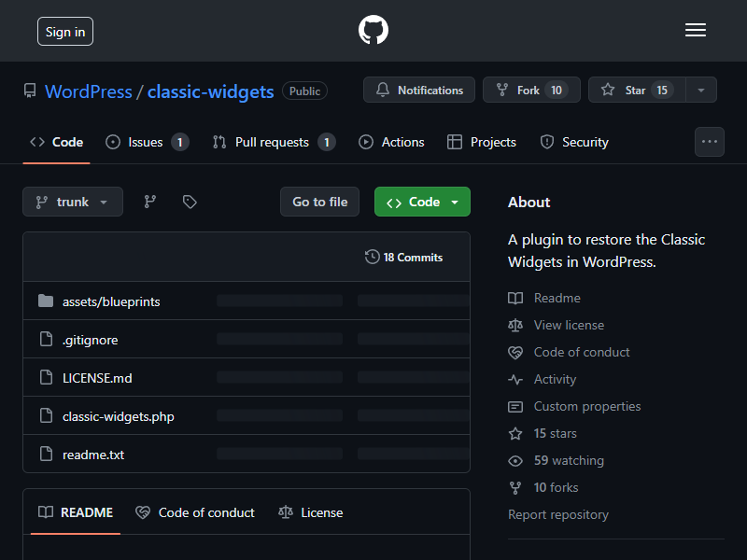This screenshot has height=560, width=747.
Task: View the 15 stars link
Action: pyautogui.click(x=555, y=434)
